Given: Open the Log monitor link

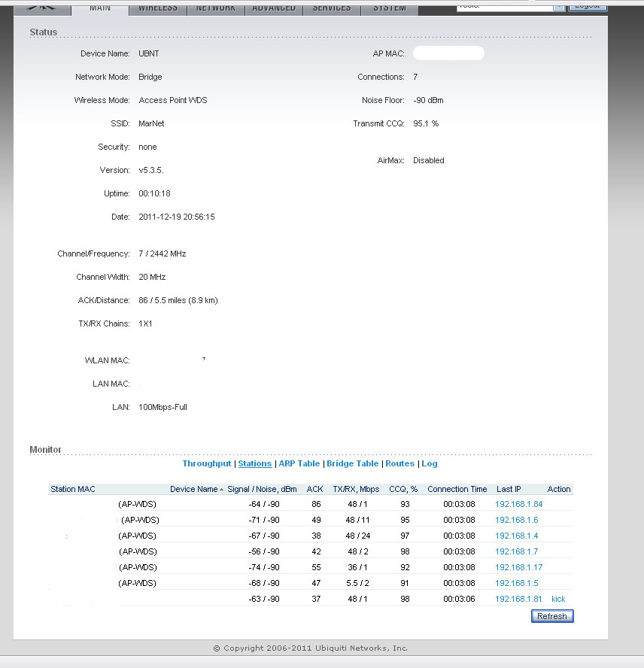Looking at the screenshot, I should [429, 463].
